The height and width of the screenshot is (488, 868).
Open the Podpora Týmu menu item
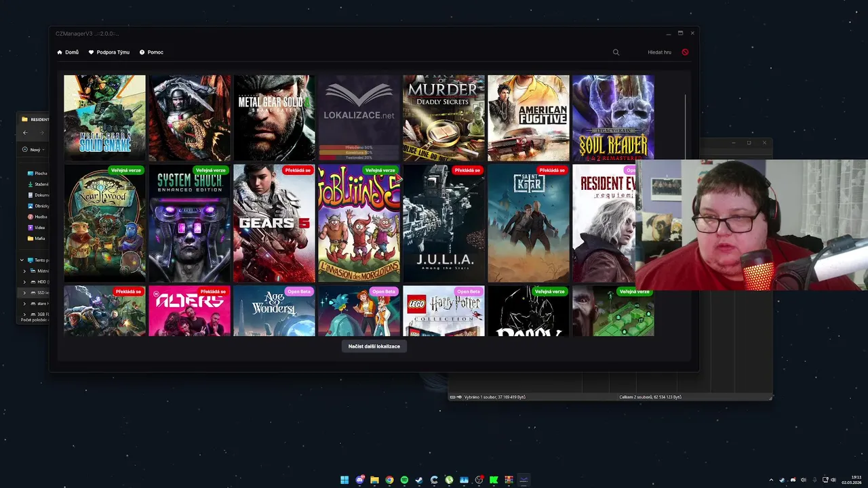tap(109, 52)
